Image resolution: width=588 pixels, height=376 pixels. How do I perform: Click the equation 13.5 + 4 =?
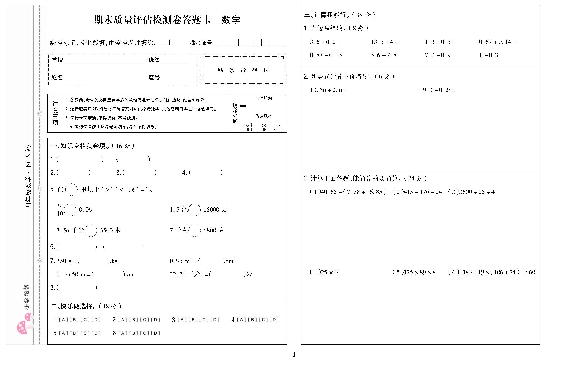385,42
